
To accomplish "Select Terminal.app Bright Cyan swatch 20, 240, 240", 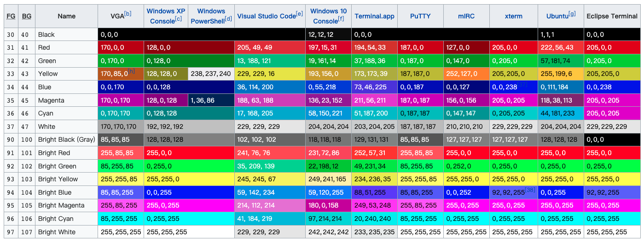I will 375,219.
